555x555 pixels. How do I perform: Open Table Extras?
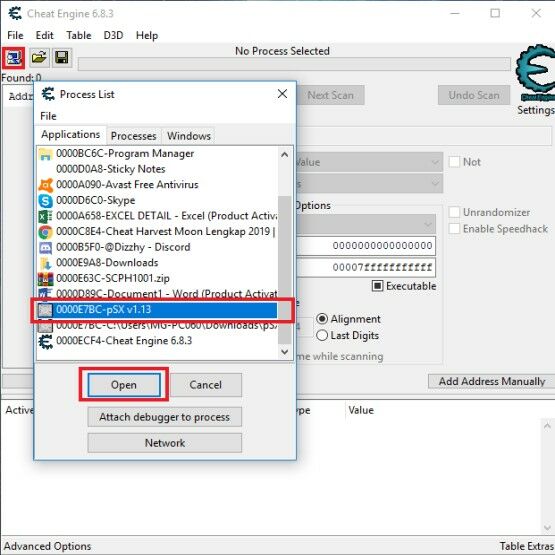point(527,546)
